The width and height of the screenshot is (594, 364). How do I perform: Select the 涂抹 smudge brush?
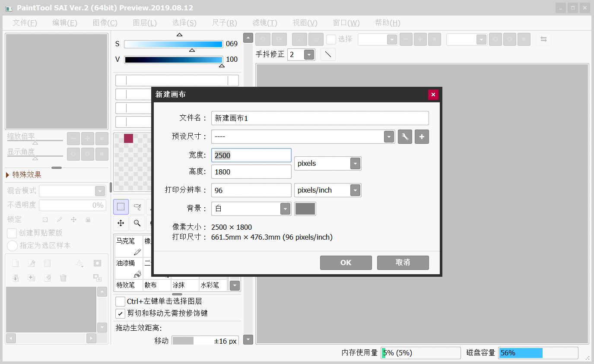185,285
